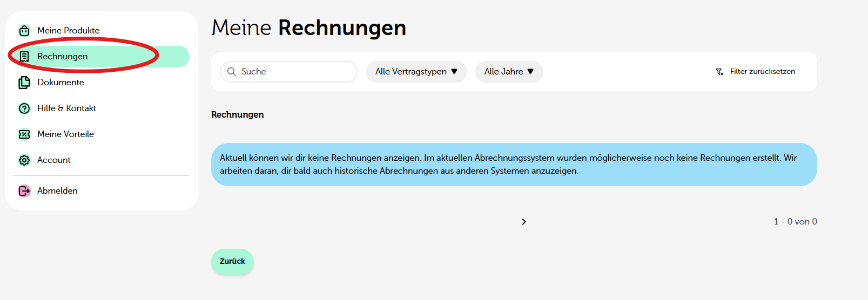Click the question mark help icon
Screen dimensions: 868x300
point(24,108)
